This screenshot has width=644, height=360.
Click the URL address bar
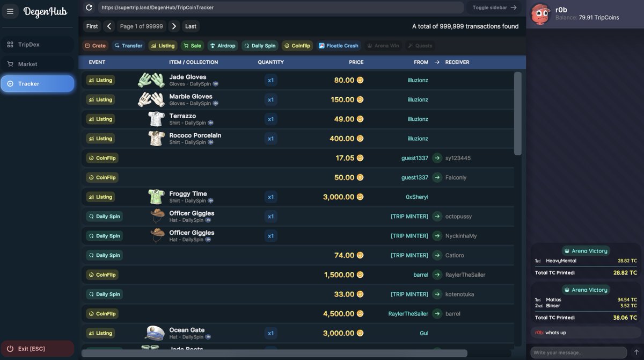(x=281, y=8)
